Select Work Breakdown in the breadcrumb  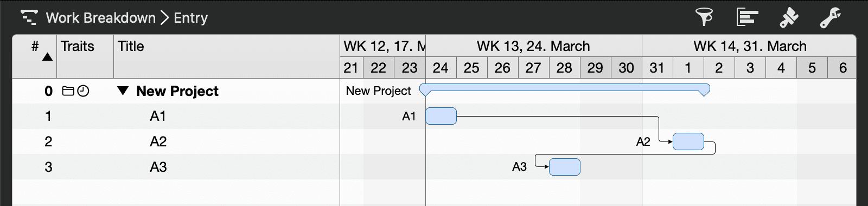click(101, 18)
